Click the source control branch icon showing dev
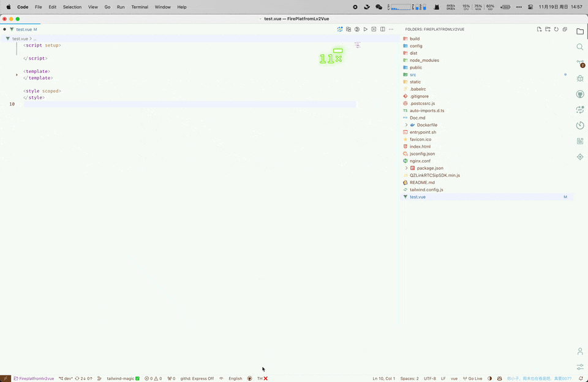The image size is (588, 382). pos(66,378)
